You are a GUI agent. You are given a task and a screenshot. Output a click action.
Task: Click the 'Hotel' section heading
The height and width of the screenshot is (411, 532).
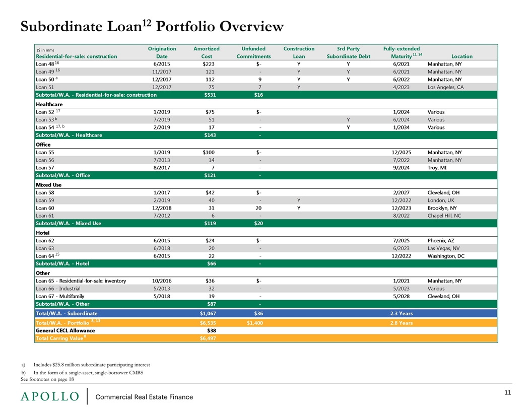pyautogui.click(x=42, y=233)
